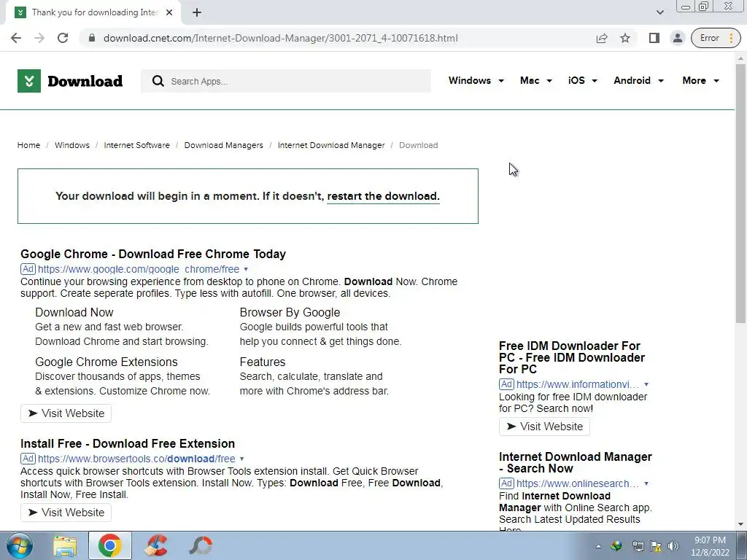
Task: Expand the Windows menu
Action: click(476, 80)
